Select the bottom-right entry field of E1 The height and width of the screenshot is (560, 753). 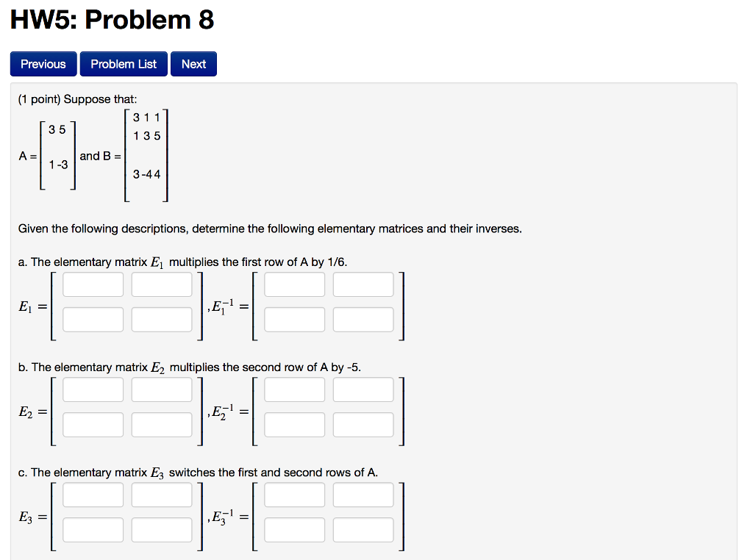tap(161, 319)
